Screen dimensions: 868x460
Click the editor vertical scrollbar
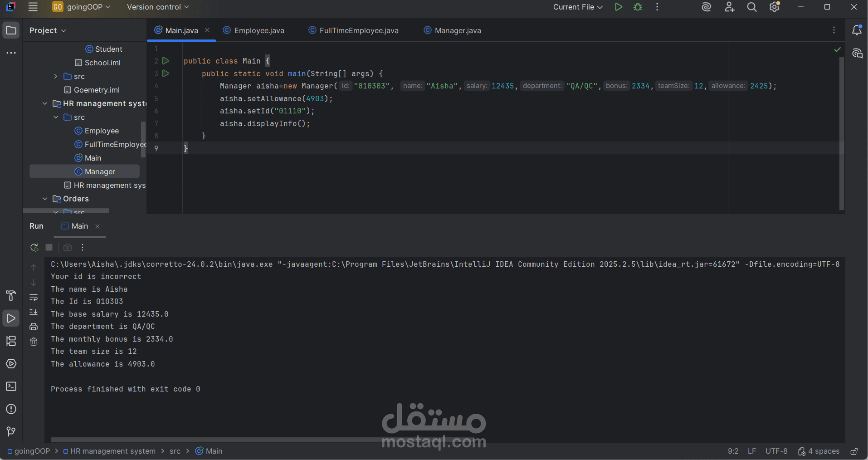(x=842, y=134)
